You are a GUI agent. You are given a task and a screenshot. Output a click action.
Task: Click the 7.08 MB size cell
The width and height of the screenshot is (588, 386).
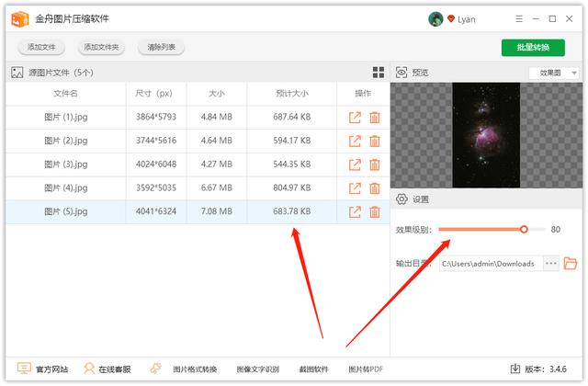(217, 211)
